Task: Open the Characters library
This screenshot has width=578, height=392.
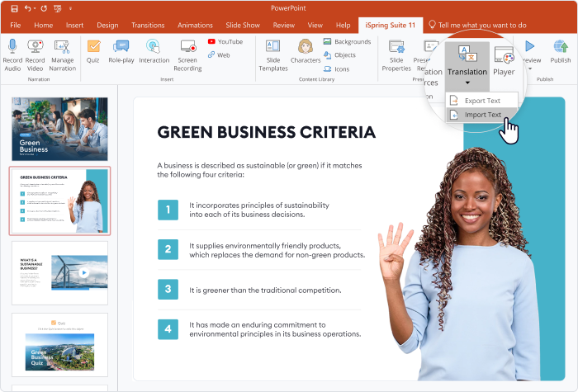Action: coord(306,51)
